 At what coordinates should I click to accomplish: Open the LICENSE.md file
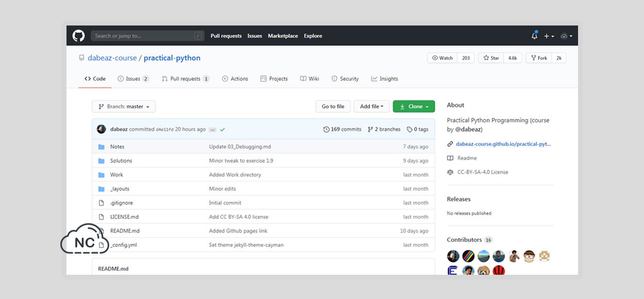[x=124, y=217]
